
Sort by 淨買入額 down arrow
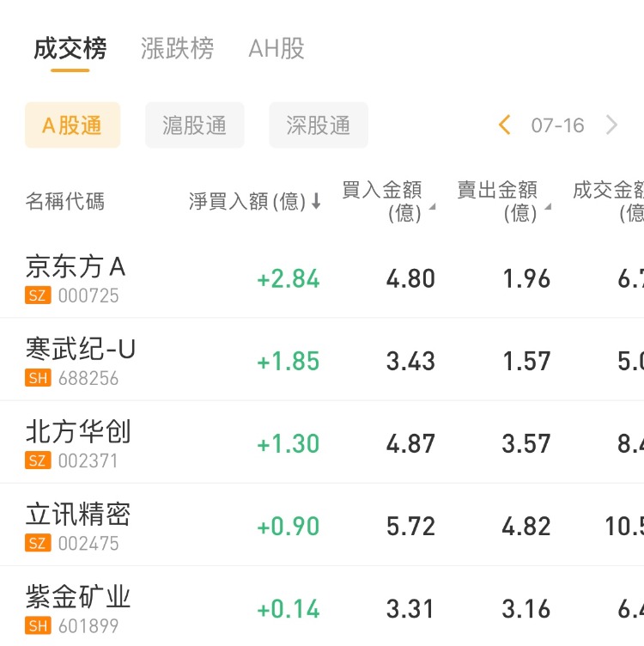click(316, 202)
